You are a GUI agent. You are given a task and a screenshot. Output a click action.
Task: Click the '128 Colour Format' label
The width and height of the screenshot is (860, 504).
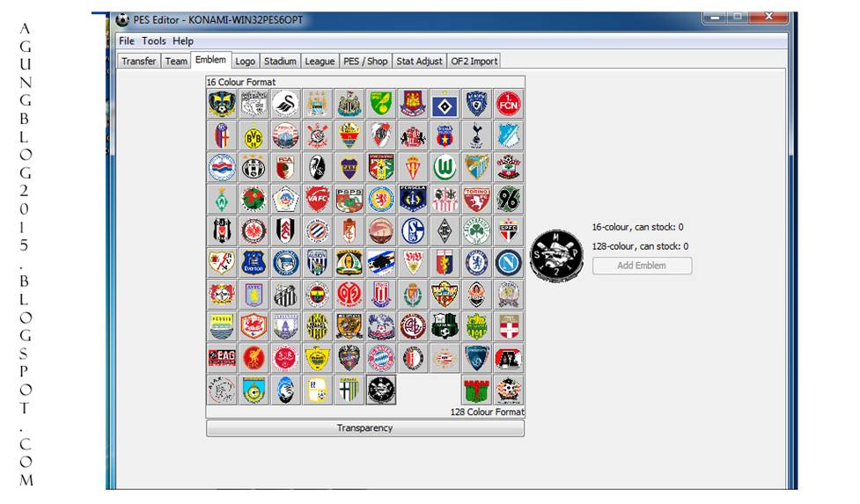(x=487, y=412)
